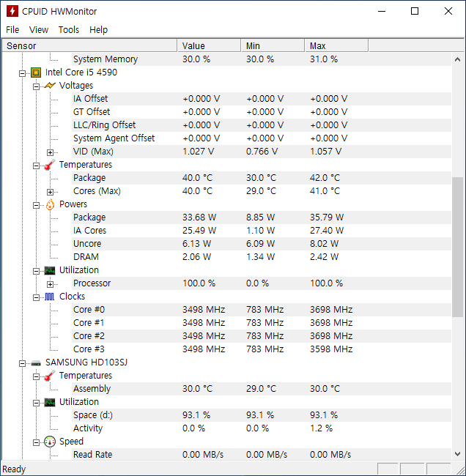Collapse the SAMSUNG Utilization group
The width and height of the screenshot is (466, 476).
tap(36, 404)
